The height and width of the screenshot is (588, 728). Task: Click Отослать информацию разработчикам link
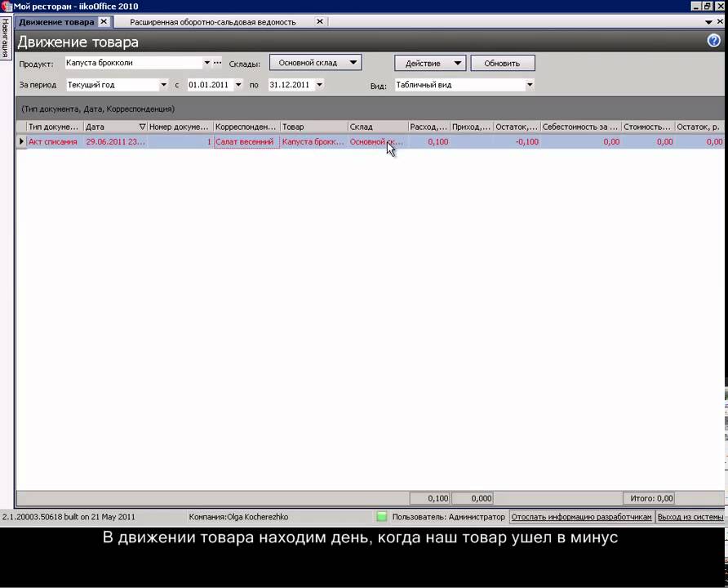pos(581,516)
